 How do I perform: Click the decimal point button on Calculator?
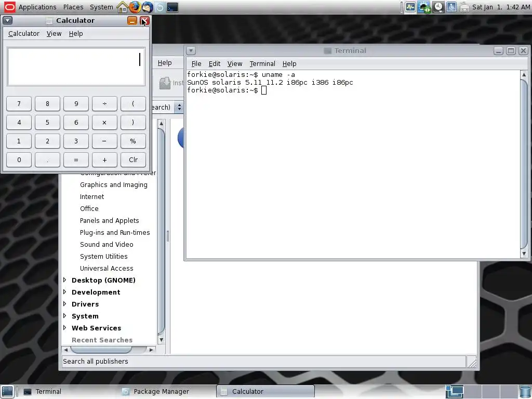coord(47,160)
